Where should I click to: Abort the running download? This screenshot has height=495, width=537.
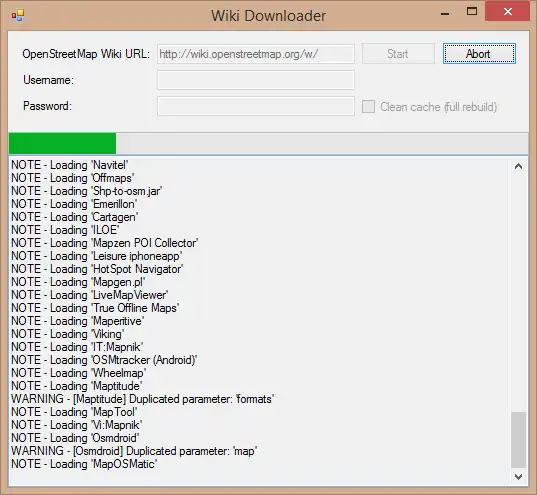click(x=479, y=53)
